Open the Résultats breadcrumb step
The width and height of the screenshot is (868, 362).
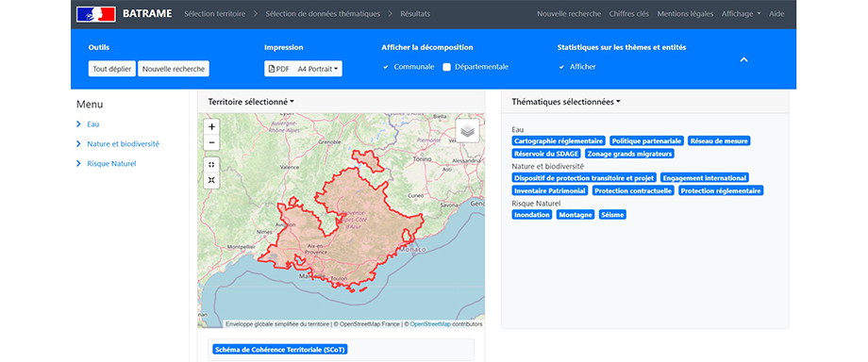[x=415, y=14]
